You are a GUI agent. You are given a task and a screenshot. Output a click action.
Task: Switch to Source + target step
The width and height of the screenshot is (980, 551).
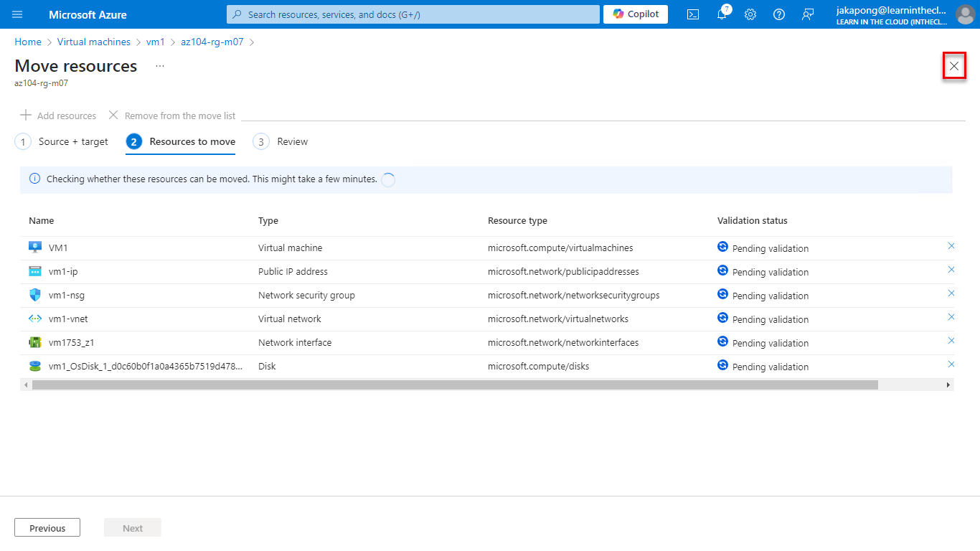(x=62, y=142)
